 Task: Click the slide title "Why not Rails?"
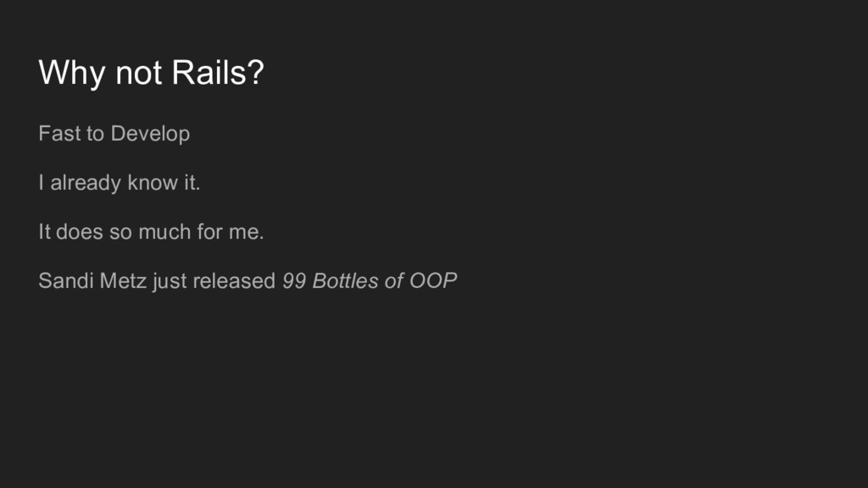tap(151, 74)
